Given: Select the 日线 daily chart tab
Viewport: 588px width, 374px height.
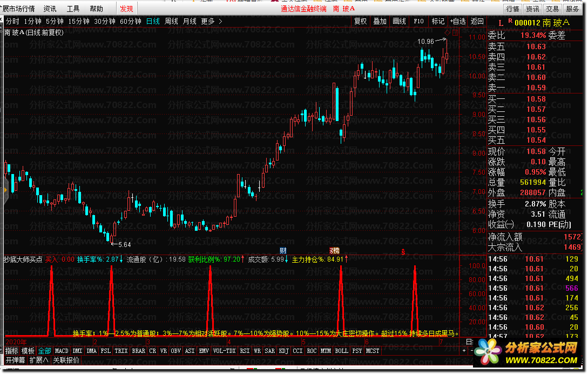Looking at the screenshot, I should click(153, 22).
